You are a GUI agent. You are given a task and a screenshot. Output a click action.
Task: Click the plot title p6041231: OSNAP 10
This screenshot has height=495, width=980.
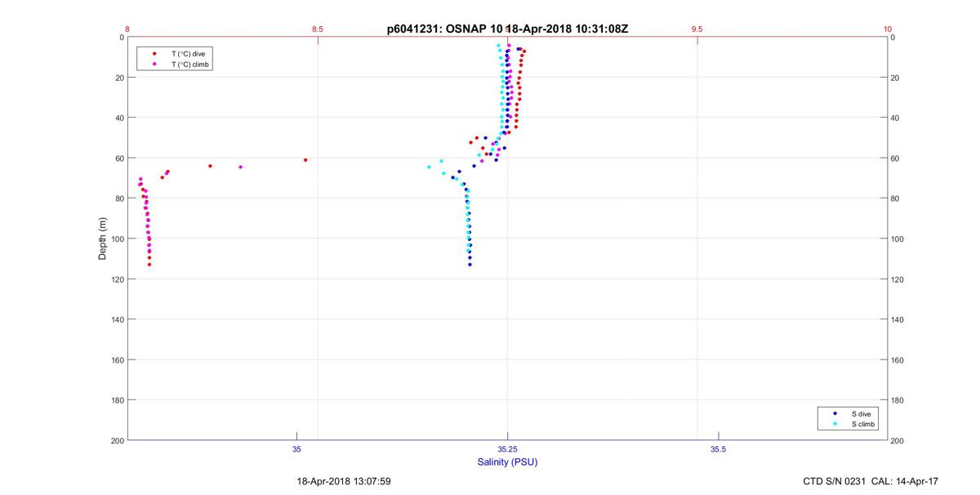click(x=445, y=29)
